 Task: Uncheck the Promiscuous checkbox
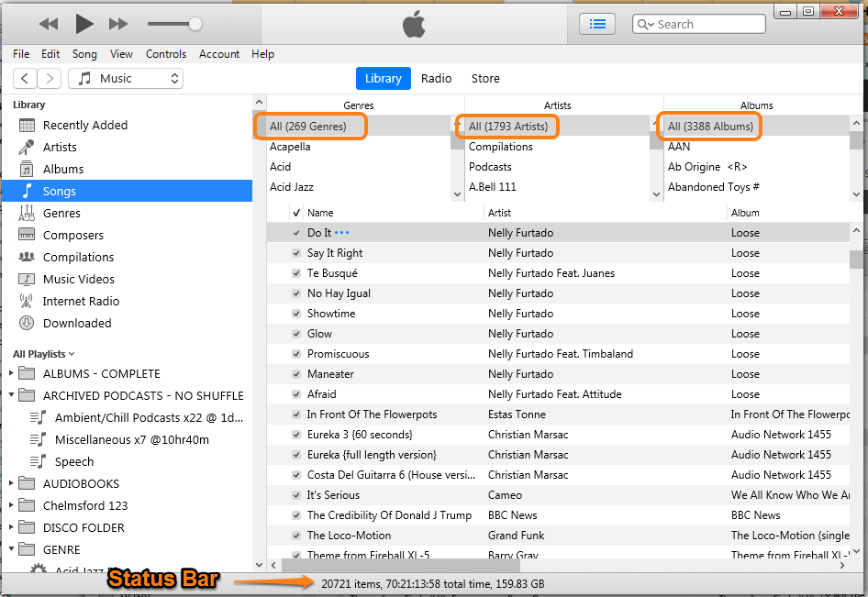coord(296,354)
